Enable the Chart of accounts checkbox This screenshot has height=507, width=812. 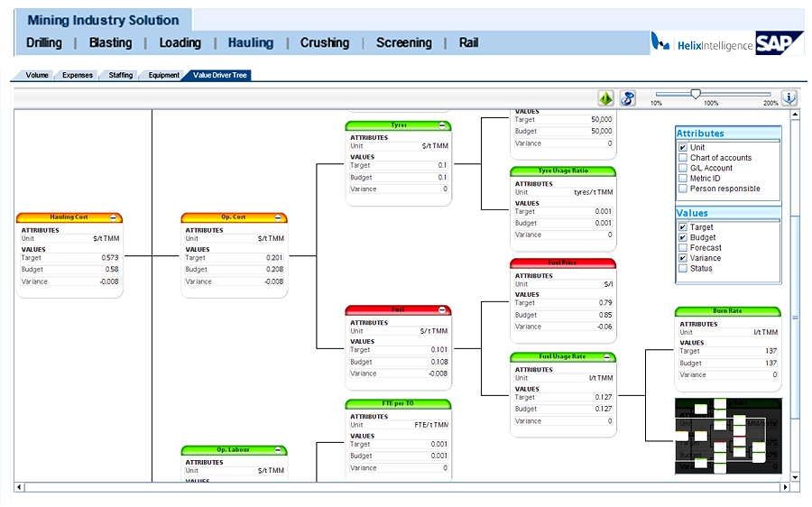[x=683, y=158]
